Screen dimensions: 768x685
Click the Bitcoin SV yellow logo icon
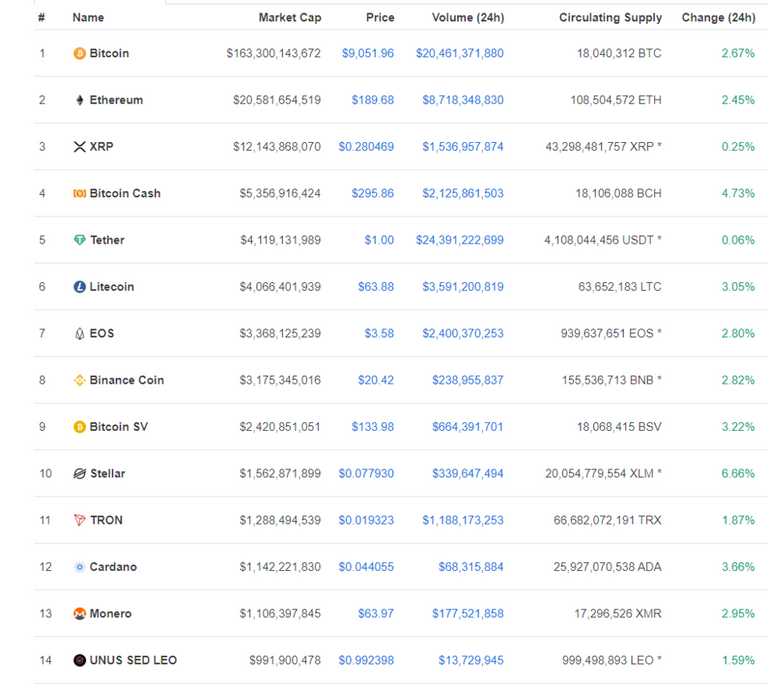[x=79, y=427]
